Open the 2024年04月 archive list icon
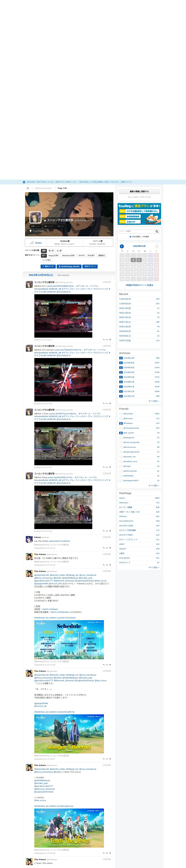The width and height of the screenshot is (186, 868). (x=121, y=372)
